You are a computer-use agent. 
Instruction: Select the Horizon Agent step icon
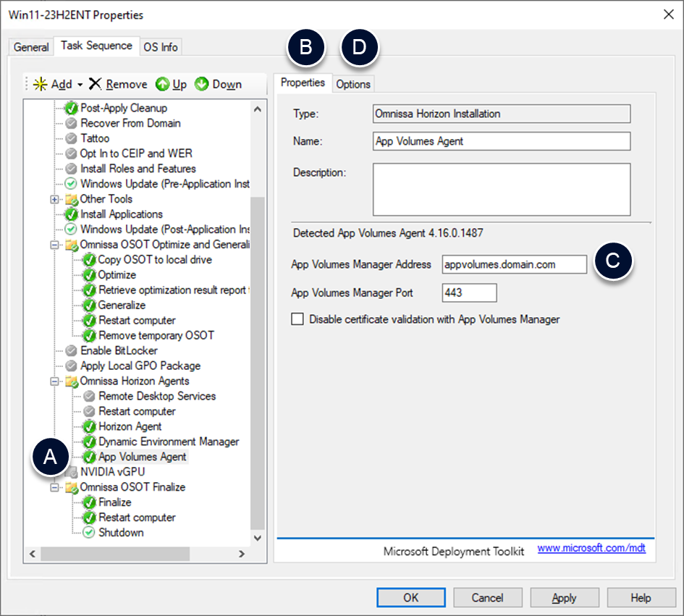click(89, 426)
